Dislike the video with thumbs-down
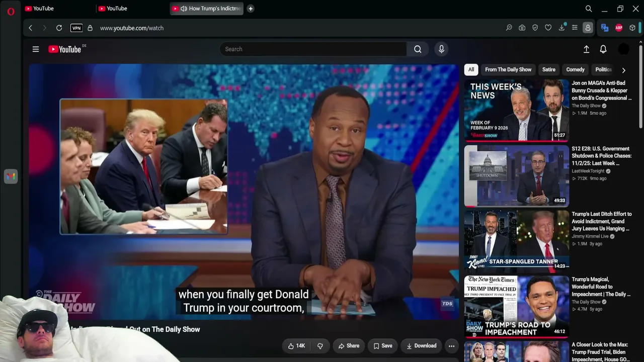644x362 pixels. click(320, 346)
